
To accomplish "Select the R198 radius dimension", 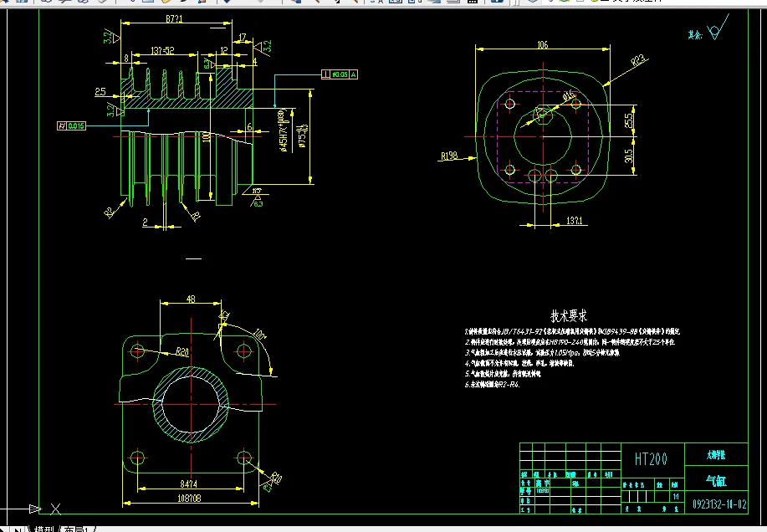I will (449, 156).
